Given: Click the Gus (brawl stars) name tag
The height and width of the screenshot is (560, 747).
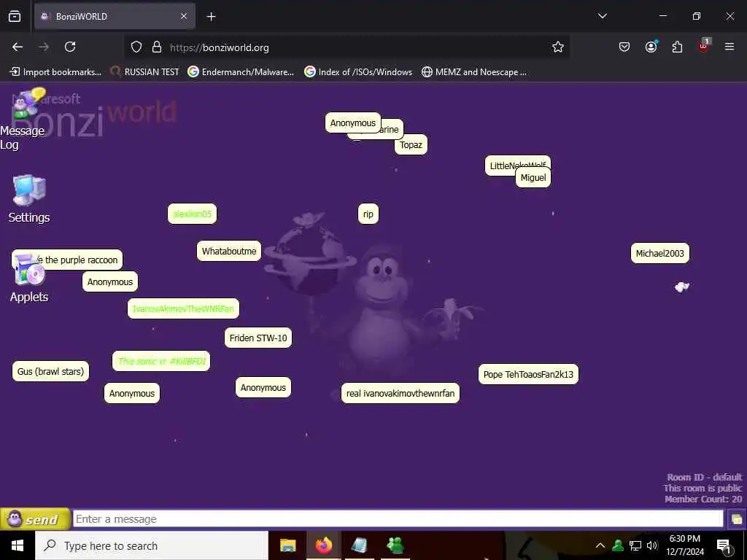Looking at the screenshot, I should (50, 371).
